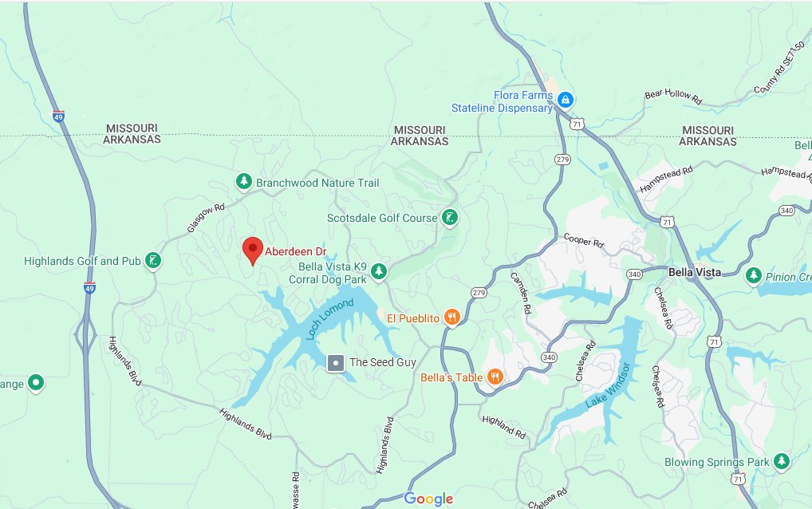Screen dimensions: 812x509
Task: Click the green marker at the left edge
Action: pyautogui.click(x=36, y=383)
